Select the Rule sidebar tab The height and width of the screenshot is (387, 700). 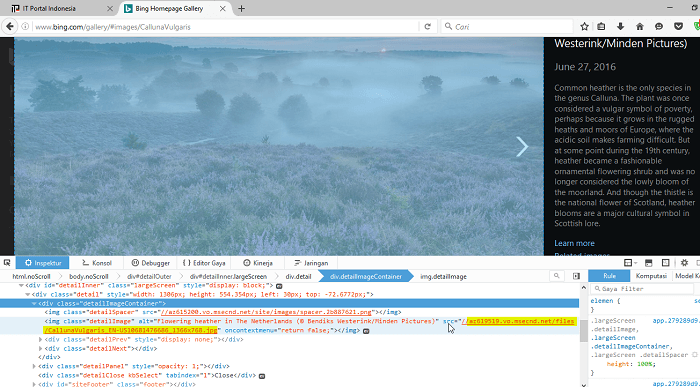609,276
